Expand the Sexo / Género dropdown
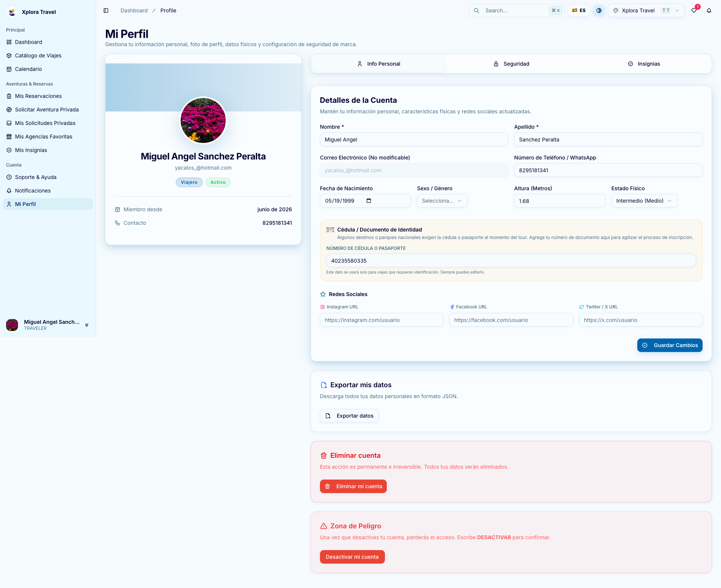The image size is (721, 588). point(442,201)
